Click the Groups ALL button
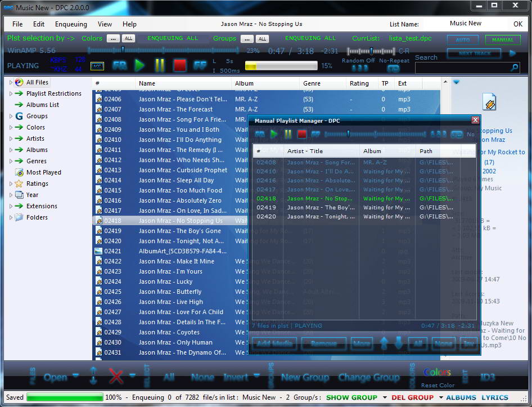Image resolution: width=532 pixels, height=407 pixels. click(x=262, y=39)
